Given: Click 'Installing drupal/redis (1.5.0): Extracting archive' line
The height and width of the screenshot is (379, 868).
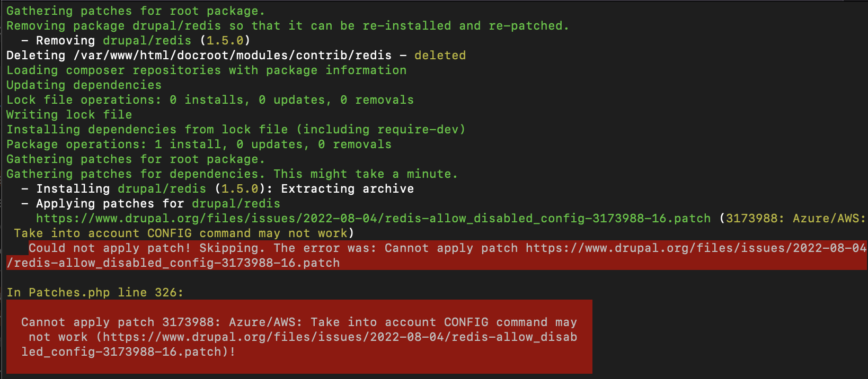Looking at the screenshot, I should point(217,189).
